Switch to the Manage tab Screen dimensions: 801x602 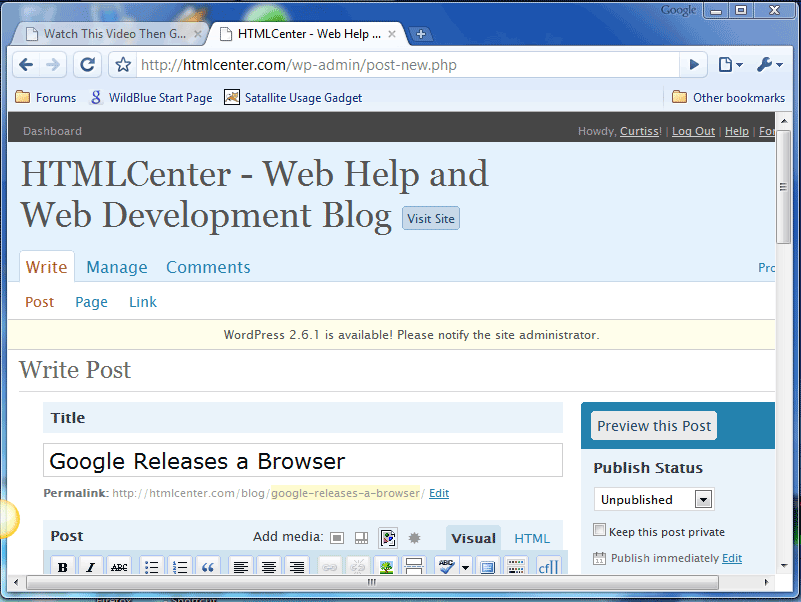click(x=117, y=267)
